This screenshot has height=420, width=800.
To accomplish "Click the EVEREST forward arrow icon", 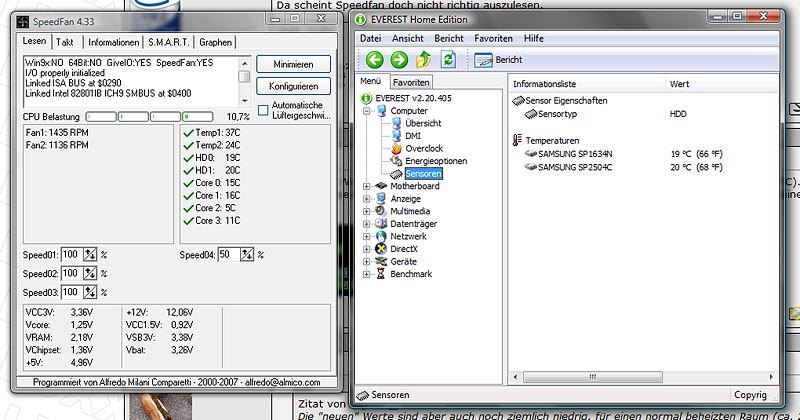I will pyautogui.click(x=399, y=60).
